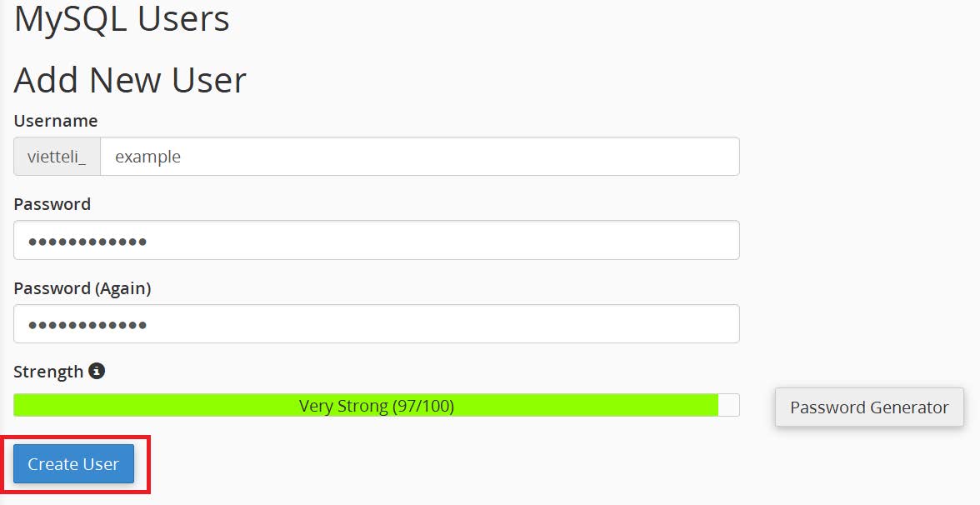Click the green portion of the strength bar
Screen dimensions: 980x505
pyautogui.click(x=367, y=406)
